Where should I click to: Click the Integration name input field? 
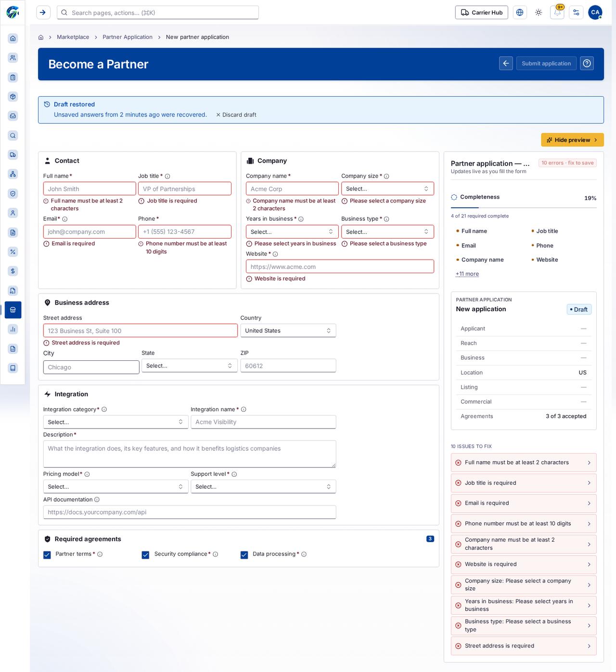(263, 422)
